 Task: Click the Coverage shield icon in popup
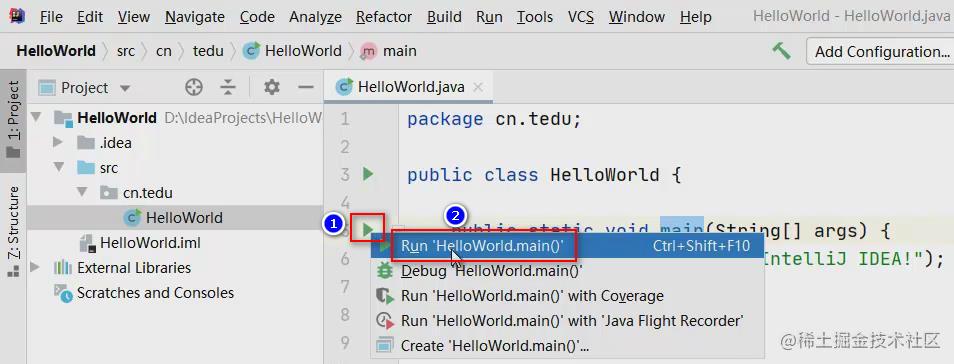[385, 296]
